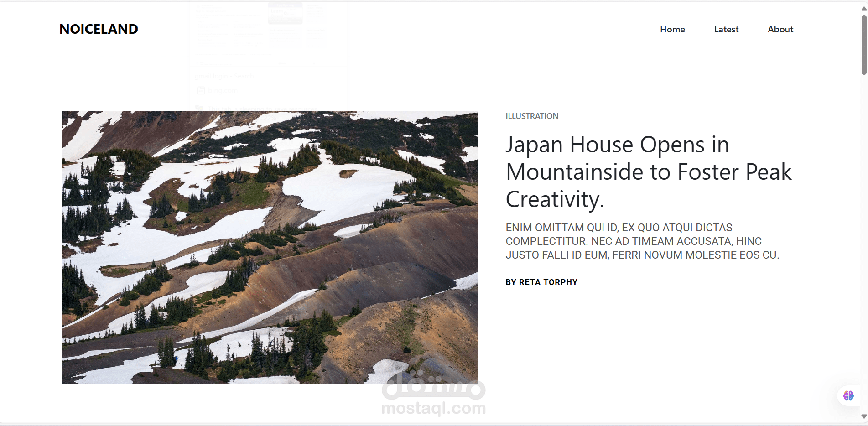Click the NOICELAND site logo

(99, 29)
